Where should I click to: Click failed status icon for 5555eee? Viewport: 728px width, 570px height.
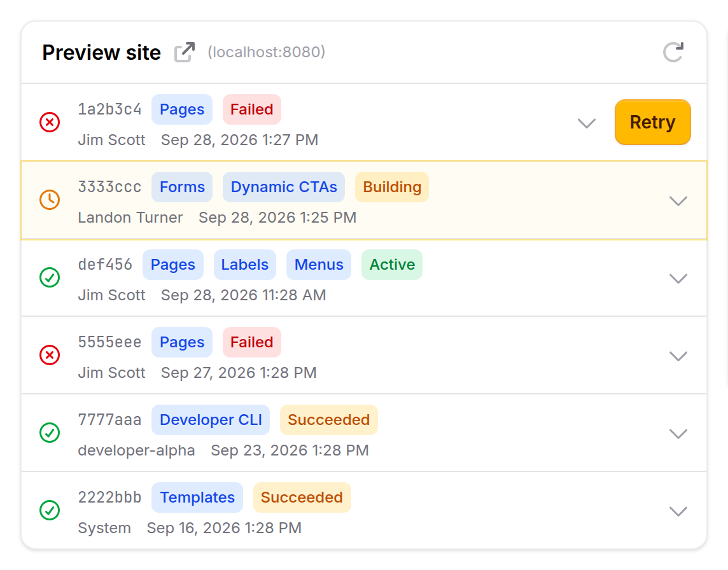click(50, 355)
